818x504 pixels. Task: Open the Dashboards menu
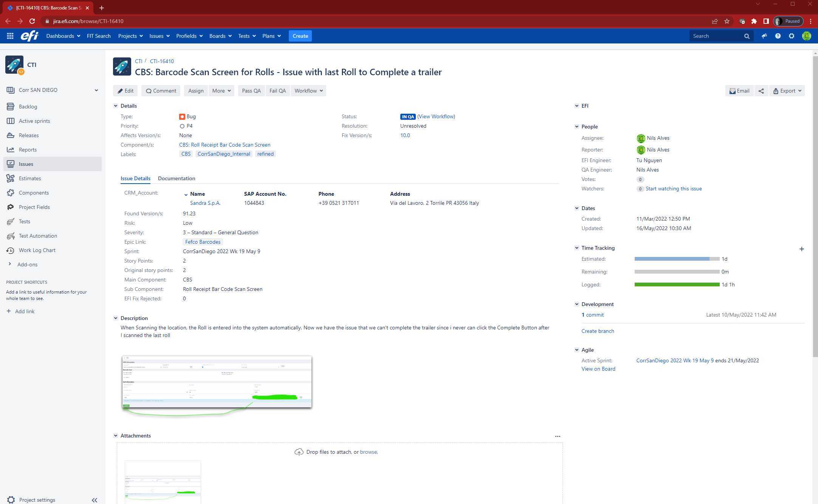click(63, 36)
